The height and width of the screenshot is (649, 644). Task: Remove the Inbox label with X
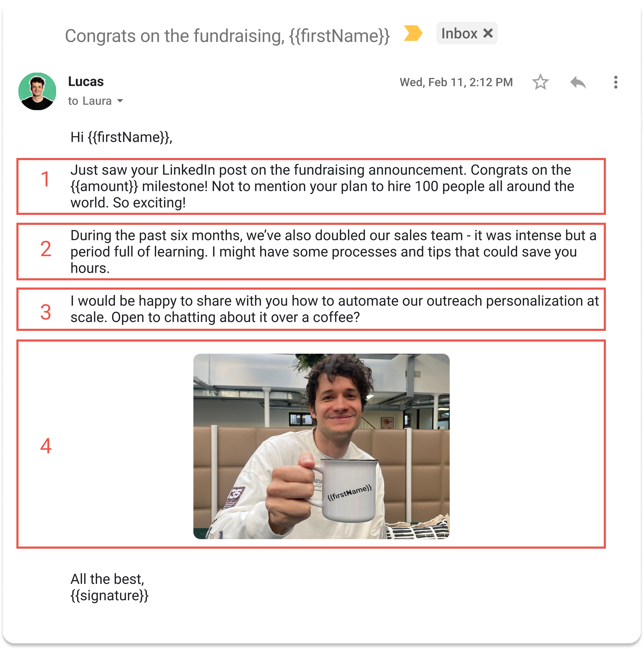click(488, 33)
